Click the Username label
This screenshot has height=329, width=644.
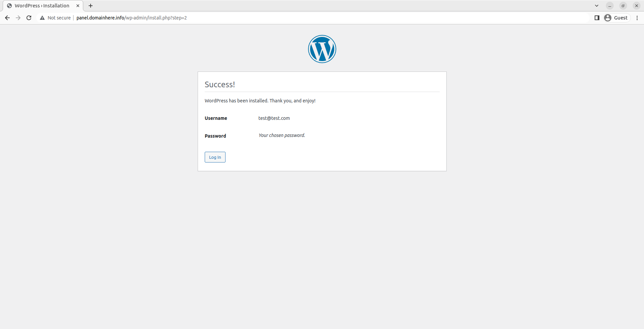pyautogui.click(x=216, y=118)
